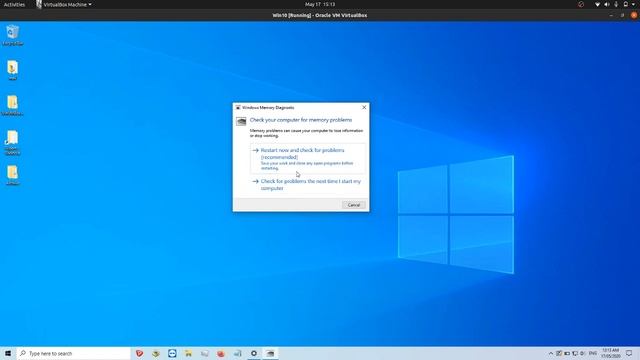
Task: Click the first tray icon after the chevron
Action: 559,353
